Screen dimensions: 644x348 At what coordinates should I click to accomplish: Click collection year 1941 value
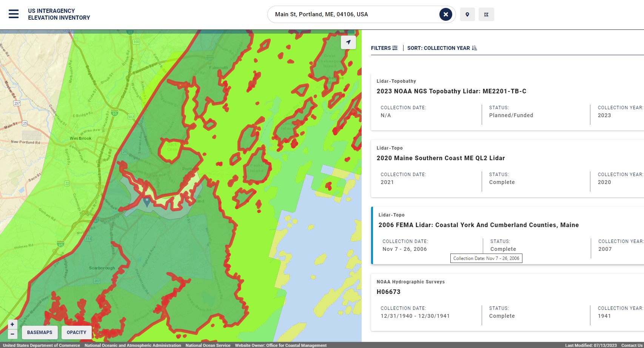click(x=604, y=316)
